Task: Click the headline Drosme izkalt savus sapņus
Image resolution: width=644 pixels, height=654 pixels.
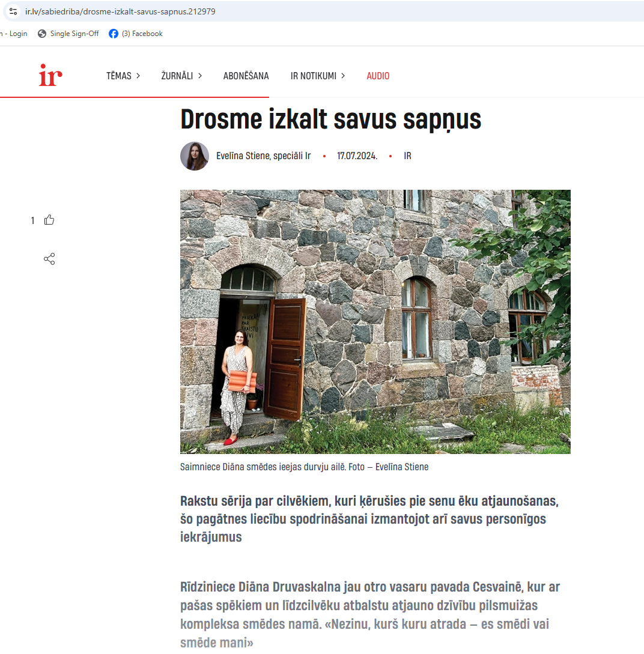Action: coord(330,120)
